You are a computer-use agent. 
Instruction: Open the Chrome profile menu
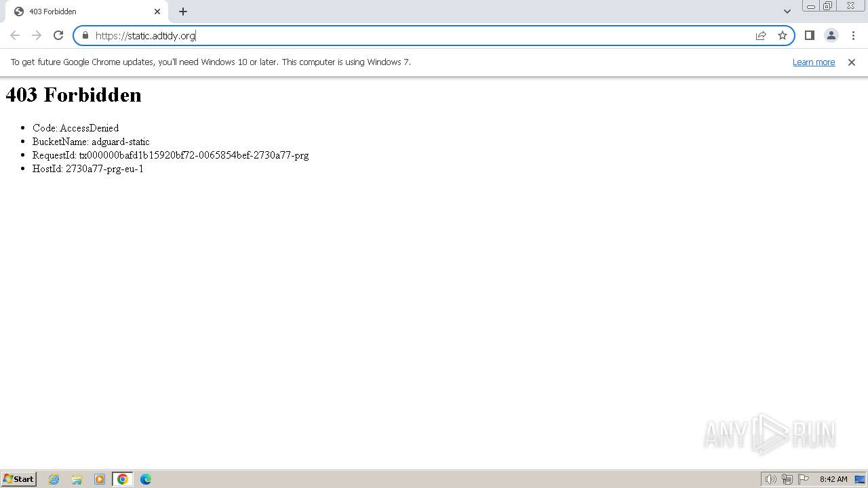(x=831, y=35)
